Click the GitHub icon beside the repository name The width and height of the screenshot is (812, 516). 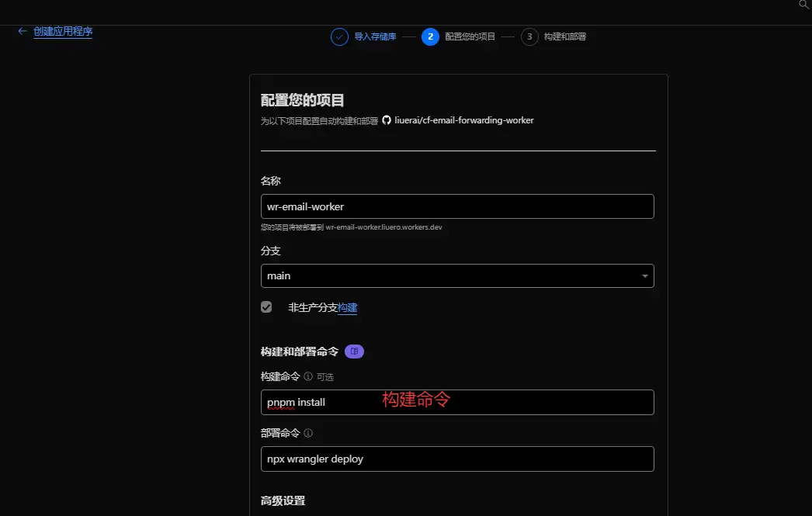[386, 120]
